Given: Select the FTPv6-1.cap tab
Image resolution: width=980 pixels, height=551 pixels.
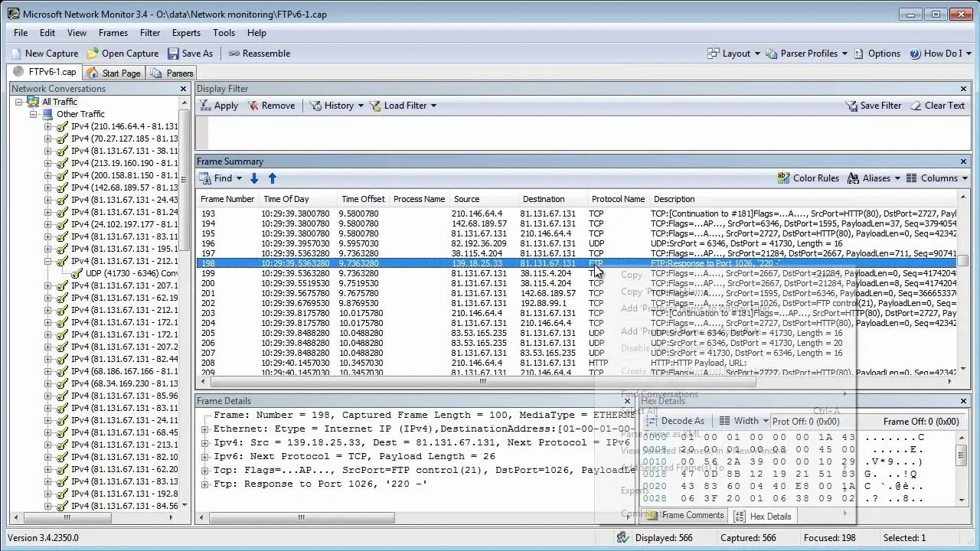Looking at the screenshot, I should (x=44, y=72).
